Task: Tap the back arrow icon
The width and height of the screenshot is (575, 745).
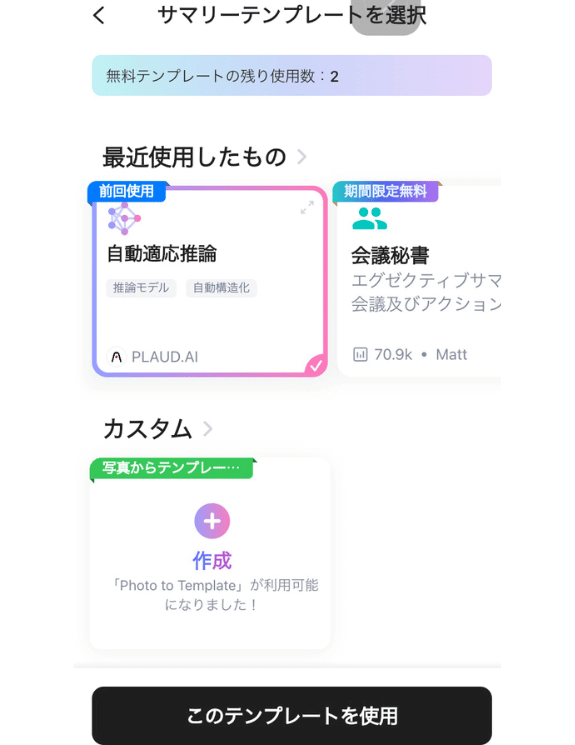Action: pyautogui.click(x=98, y=15)
